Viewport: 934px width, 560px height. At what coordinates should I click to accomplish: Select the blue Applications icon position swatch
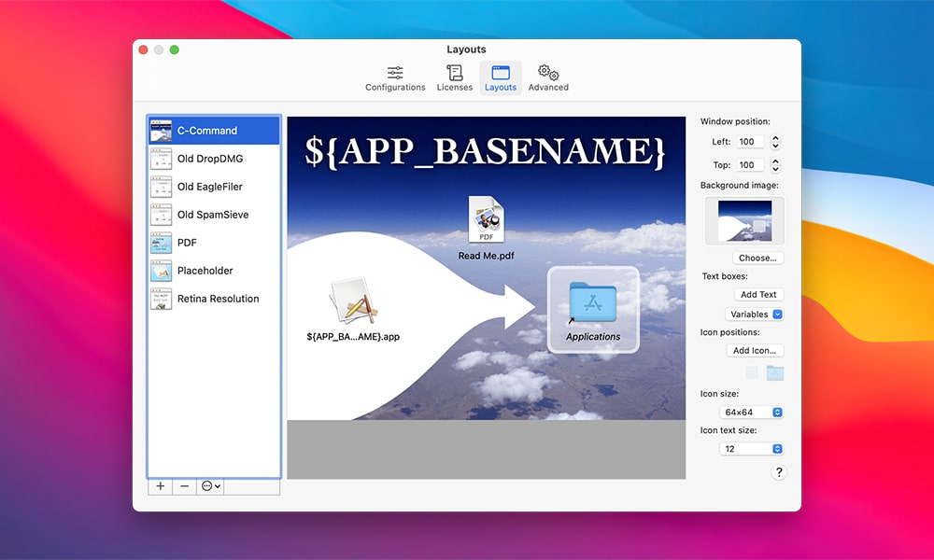(776, 371)
